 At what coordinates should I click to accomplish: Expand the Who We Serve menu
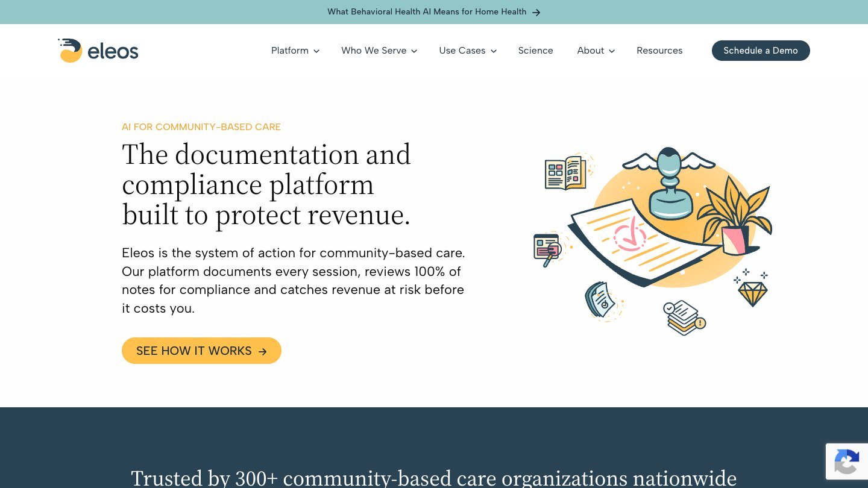pos(379,51)
